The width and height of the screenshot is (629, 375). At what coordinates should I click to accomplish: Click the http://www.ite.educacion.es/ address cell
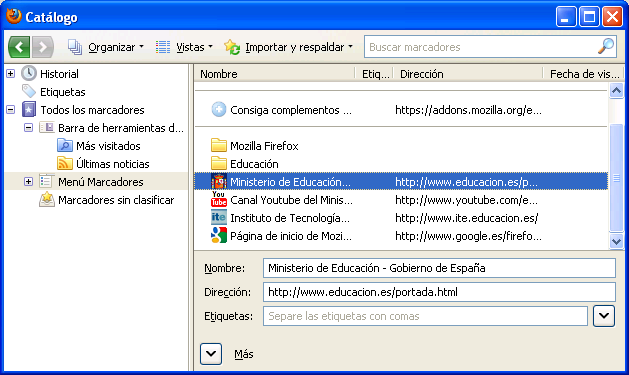(x=467, y=218)
